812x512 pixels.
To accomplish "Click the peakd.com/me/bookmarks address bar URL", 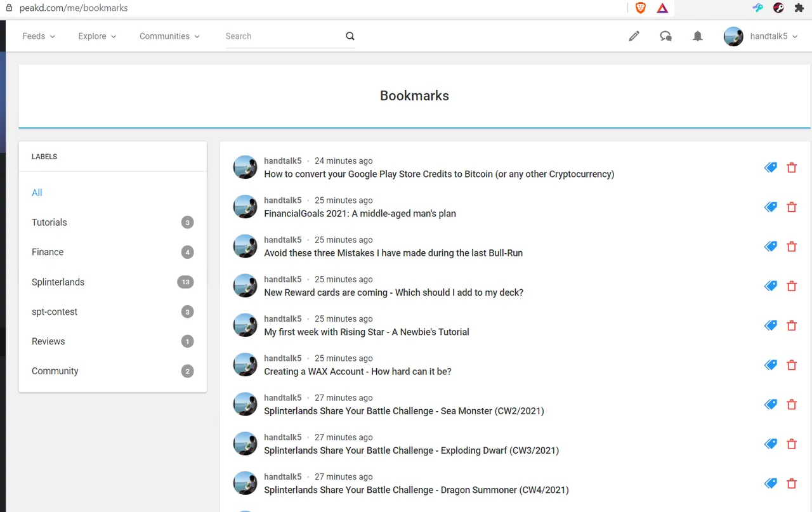I will pos(73,8).
